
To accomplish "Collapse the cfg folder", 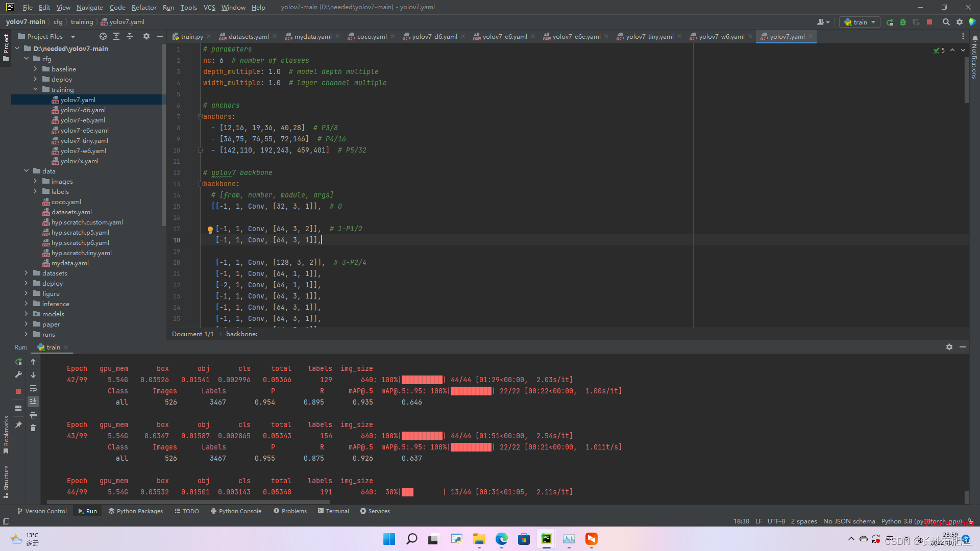I will [x=27, y=59].
